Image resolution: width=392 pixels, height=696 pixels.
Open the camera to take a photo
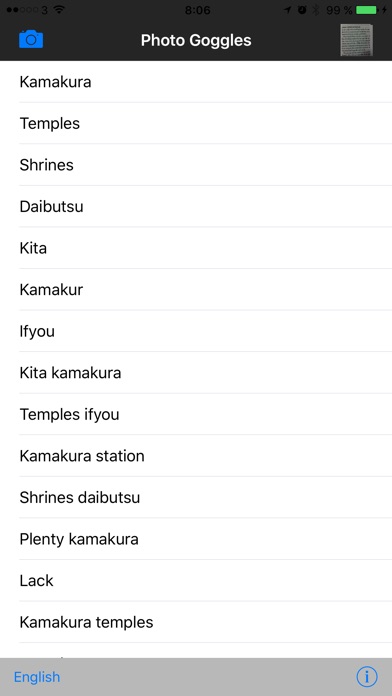(x=31, y=40)
